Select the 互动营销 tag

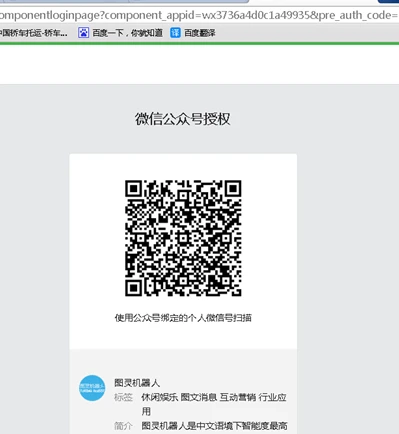pyautogui.click(x=238, y=397)
